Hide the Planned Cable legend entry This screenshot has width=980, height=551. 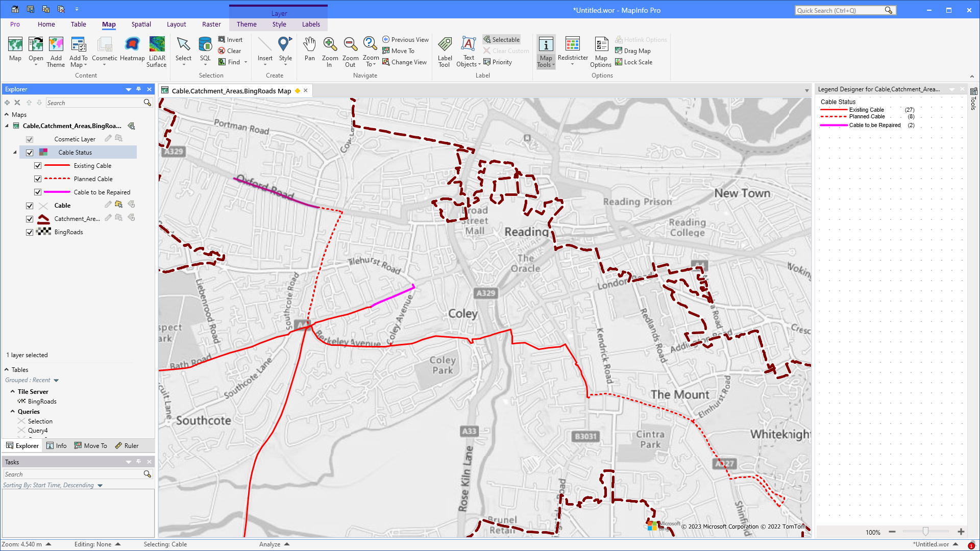(38, 179)
